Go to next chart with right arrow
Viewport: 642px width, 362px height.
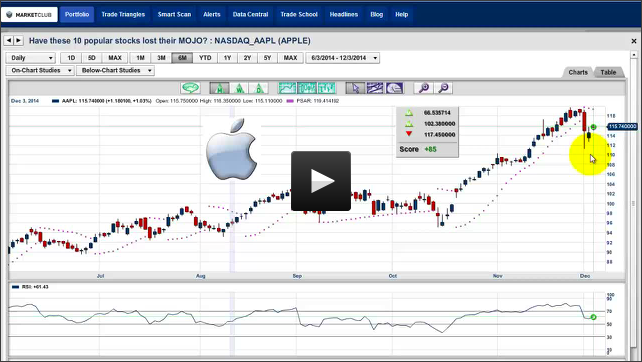[x=18, y=41]
